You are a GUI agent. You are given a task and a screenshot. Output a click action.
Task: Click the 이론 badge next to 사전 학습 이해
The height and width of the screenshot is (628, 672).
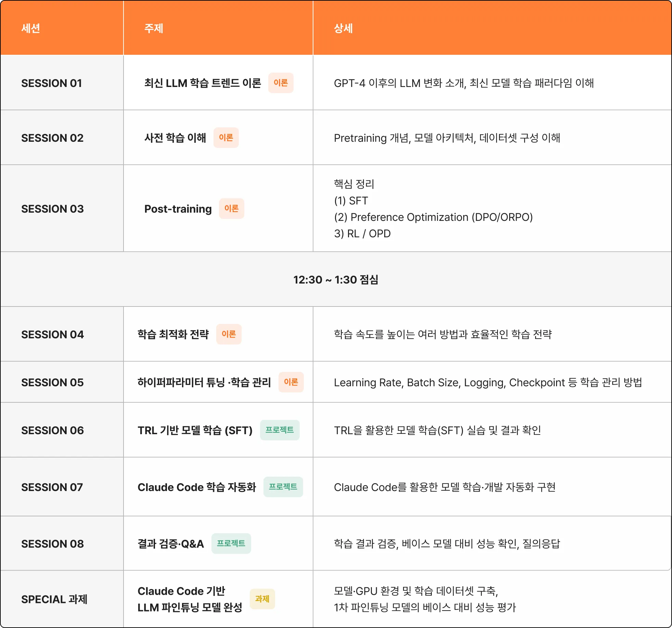[226, 138]
